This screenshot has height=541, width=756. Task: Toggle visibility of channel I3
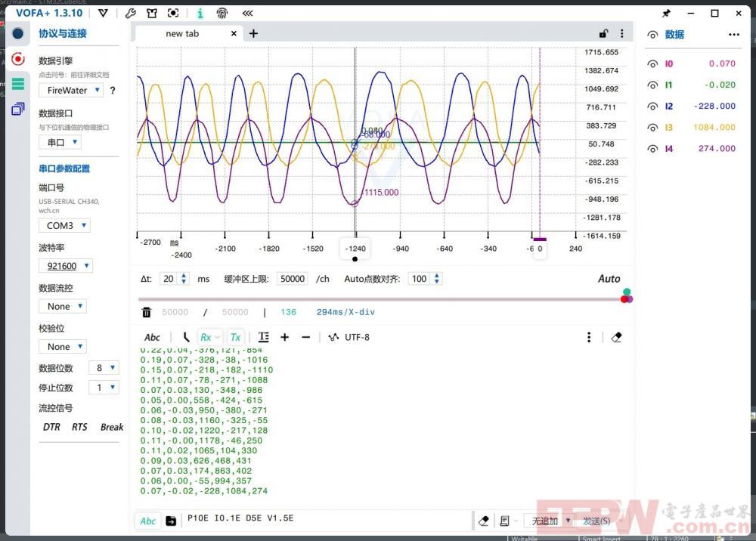click(x=652, y=127)
